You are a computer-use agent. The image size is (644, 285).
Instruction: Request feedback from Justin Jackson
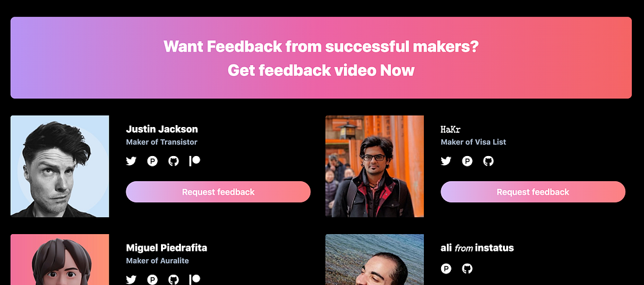pos(218,192)
